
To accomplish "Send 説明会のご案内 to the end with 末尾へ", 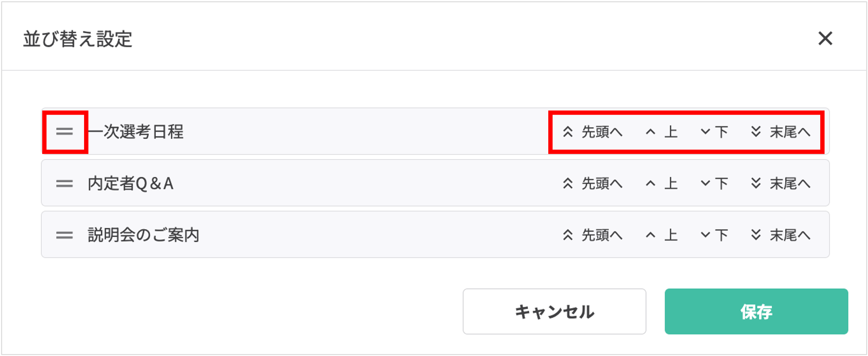I will point(781,235).
